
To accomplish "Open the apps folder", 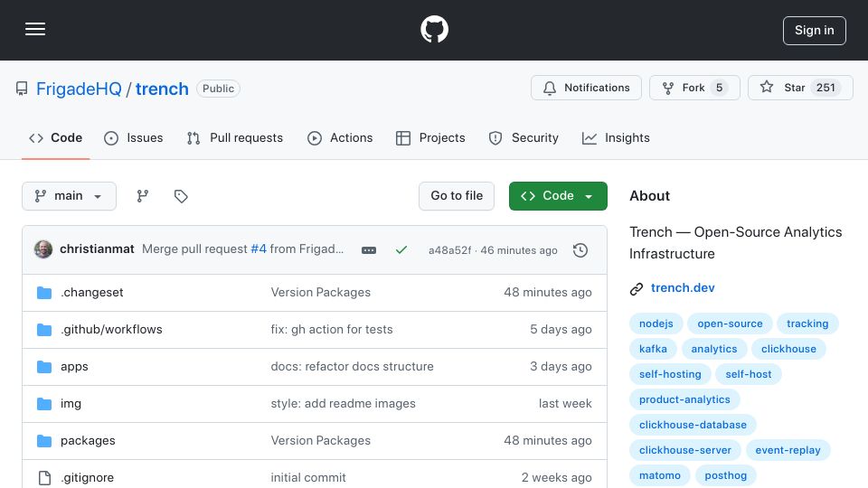I will [74, 366].
